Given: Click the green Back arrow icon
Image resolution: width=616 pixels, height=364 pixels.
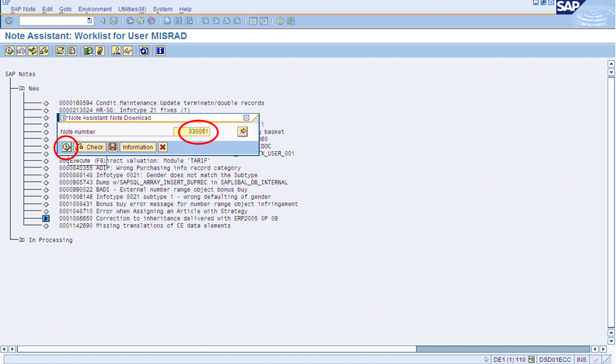Looking at the screenshot, I should 130,21.
